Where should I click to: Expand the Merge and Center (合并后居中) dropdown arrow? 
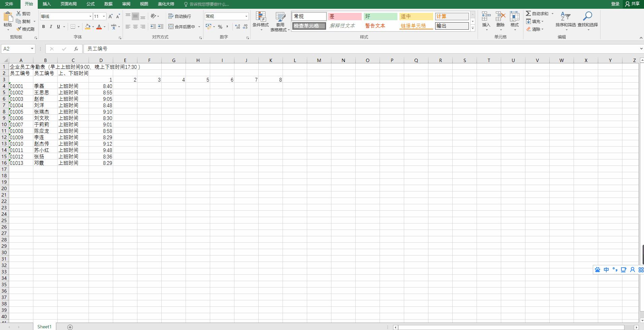point(199,27)
